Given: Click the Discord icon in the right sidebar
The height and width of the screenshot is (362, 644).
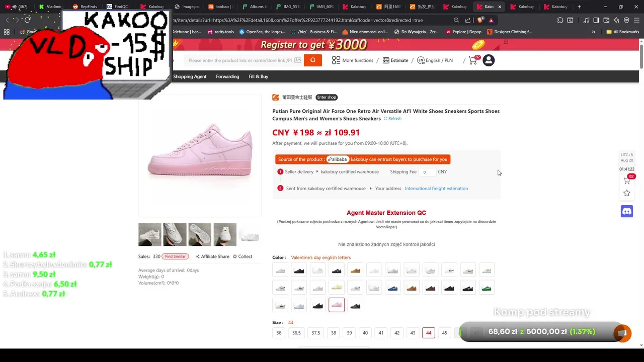Looking at the screenshot, I should click(x=627, y=211).
